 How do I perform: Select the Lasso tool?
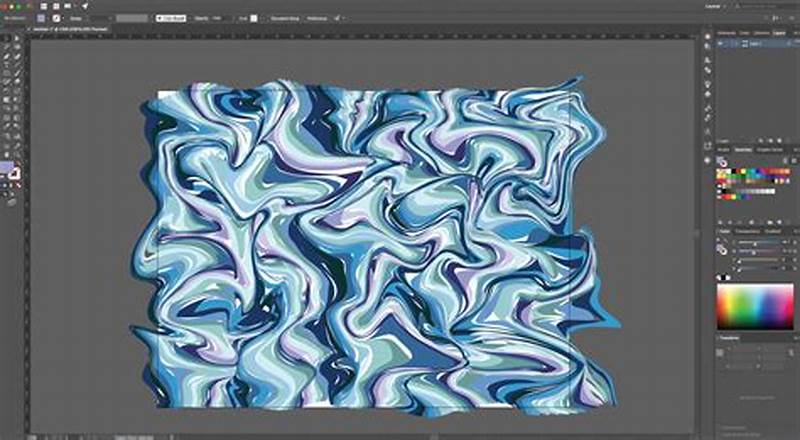click(17, 47)
